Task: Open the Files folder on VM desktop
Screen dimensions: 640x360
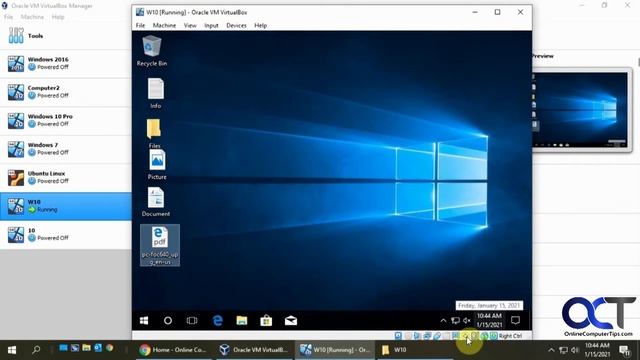Action: 154,133
